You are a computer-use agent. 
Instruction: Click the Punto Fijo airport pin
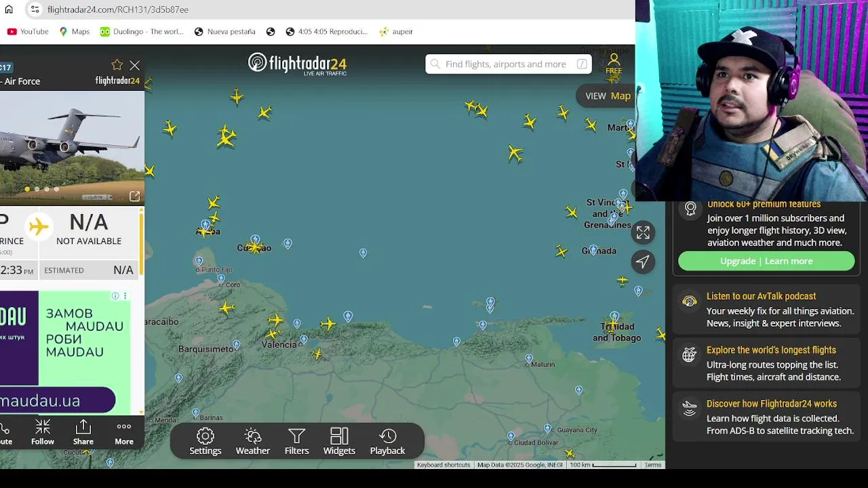click(x=199, y=261)
